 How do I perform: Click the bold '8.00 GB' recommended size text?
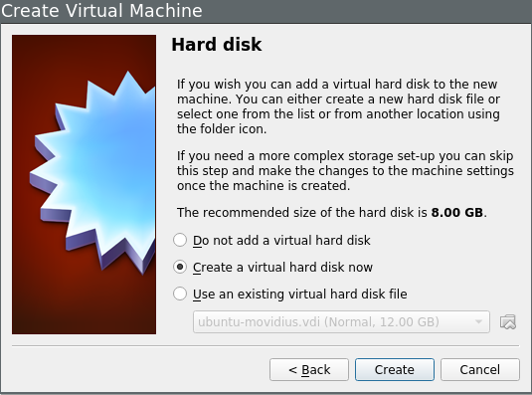457,213
